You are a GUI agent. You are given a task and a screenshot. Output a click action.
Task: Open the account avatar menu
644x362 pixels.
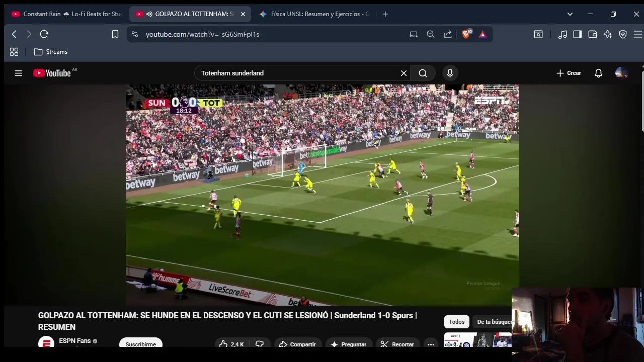coord(621,73)
